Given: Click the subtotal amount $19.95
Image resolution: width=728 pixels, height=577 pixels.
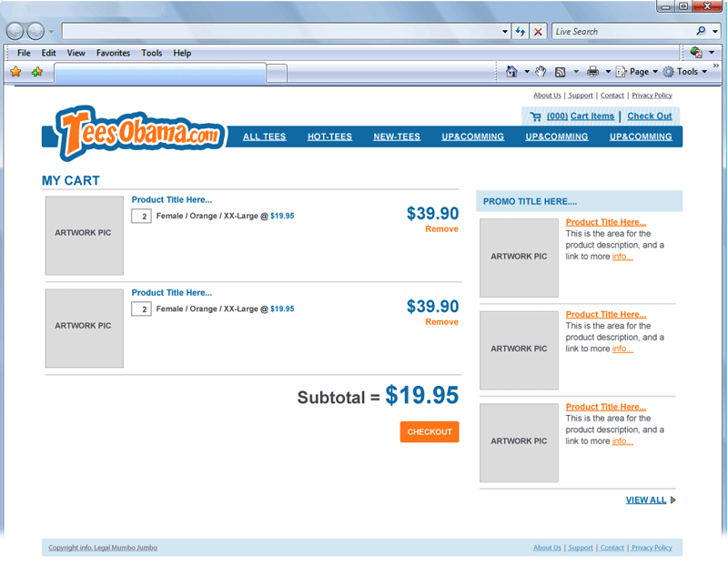Looking at the screenshot, I should point(422,396).
